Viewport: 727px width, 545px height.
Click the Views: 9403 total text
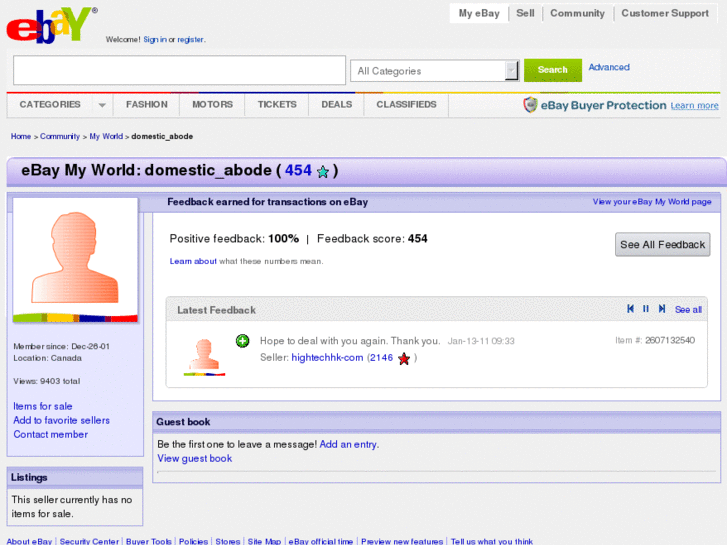(x=46, y=381)
